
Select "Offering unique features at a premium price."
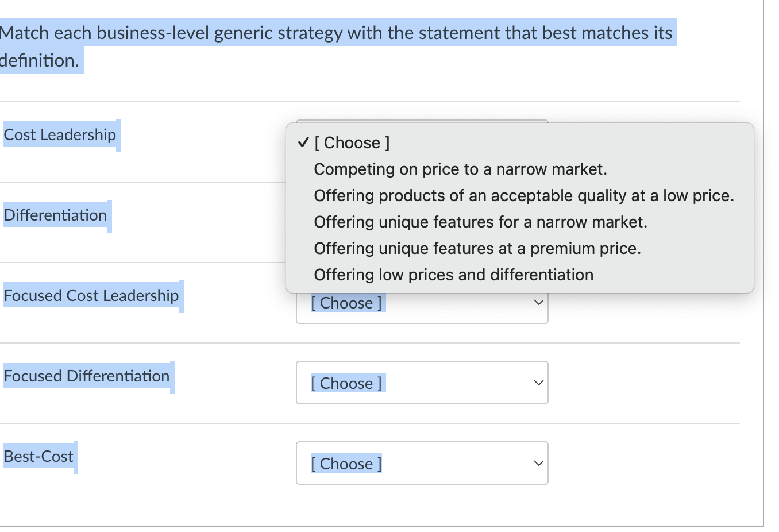[477, 248]
